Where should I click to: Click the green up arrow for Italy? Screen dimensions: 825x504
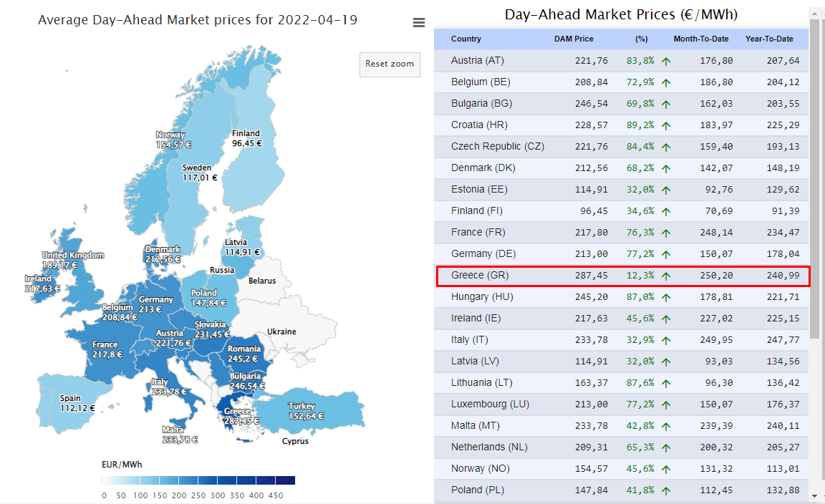coord(666,340)
